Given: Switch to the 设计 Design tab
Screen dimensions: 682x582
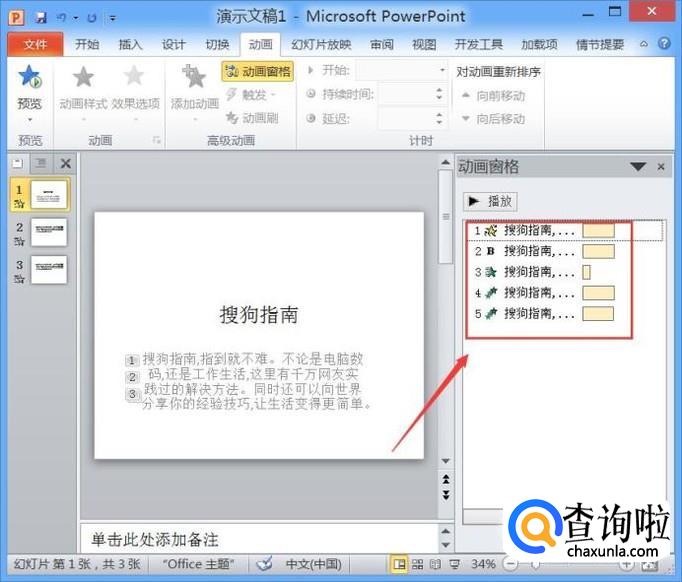Looking at the screenshot, I should [x=174, y=44].
